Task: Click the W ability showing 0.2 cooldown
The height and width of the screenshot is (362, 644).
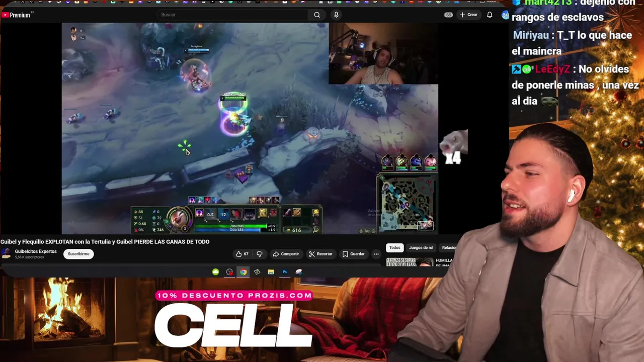Action: click(x=210, y=214)
